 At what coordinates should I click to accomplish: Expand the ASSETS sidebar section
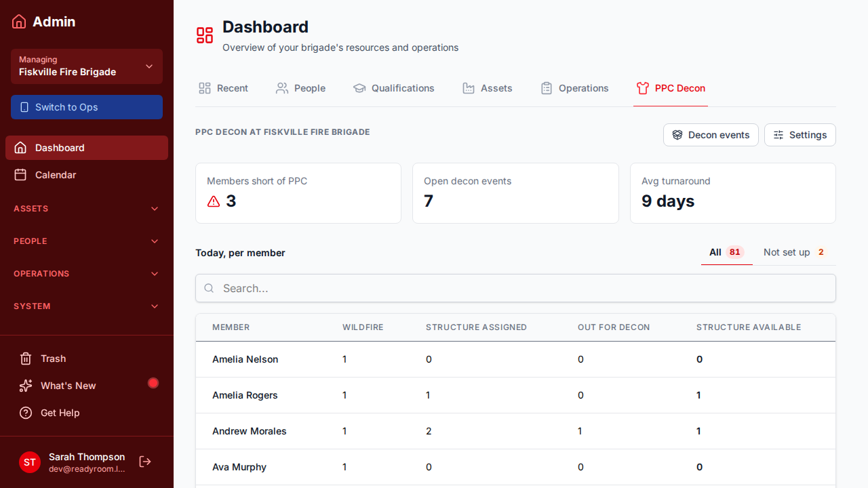tap(87, 209)
